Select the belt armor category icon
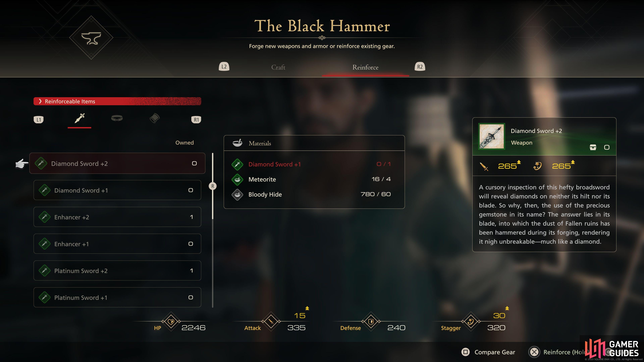Screen dimensions: 644x362 tap(117, 118)
